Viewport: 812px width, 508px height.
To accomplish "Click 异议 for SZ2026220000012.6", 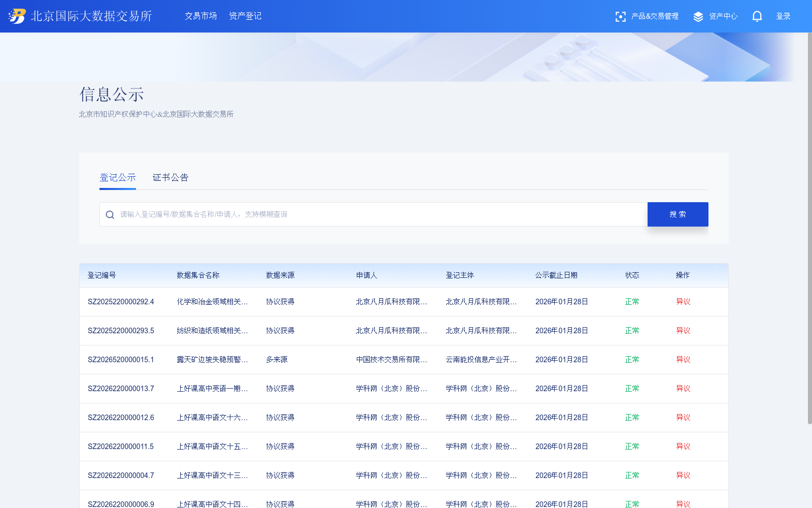I will coord(683,418).
